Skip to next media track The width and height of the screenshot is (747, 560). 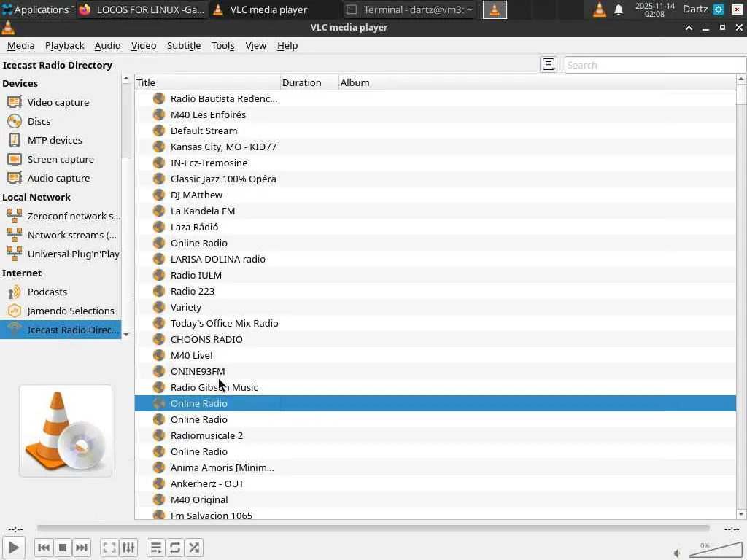82,548
